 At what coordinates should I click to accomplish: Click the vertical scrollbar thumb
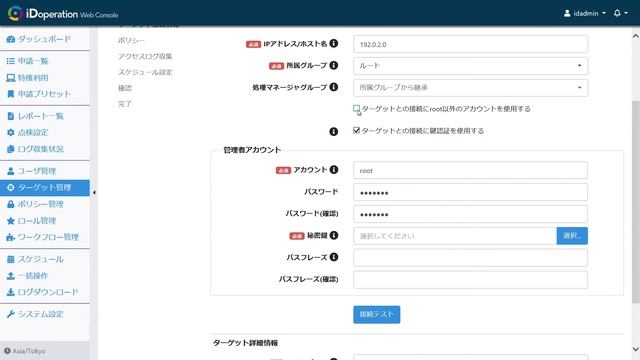point(636,202)
